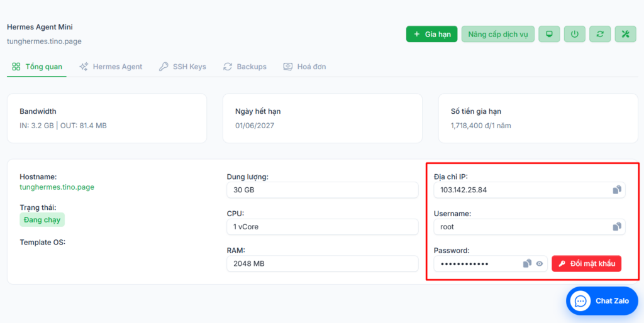Click the tunghermes.tino.page subtitle under title
The height and width of the screenshot is (323, 644).
click(x=45, y=41)
